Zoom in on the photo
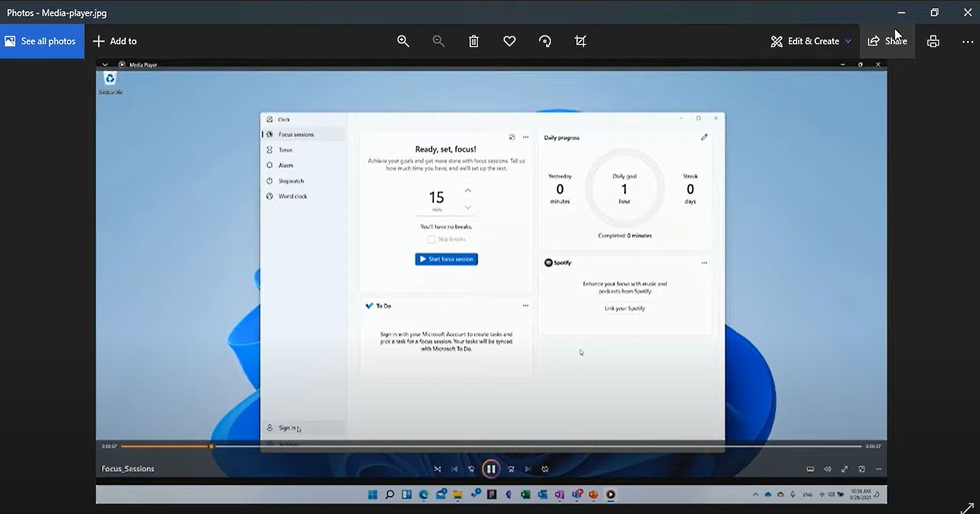980x514 pixels. coord(404,41)
